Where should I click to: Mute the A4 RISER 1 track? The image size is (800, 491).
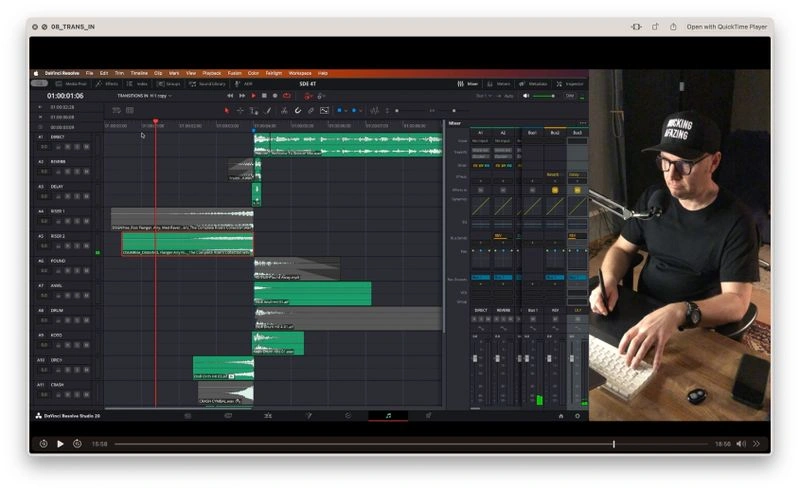[x=86, y=221]
